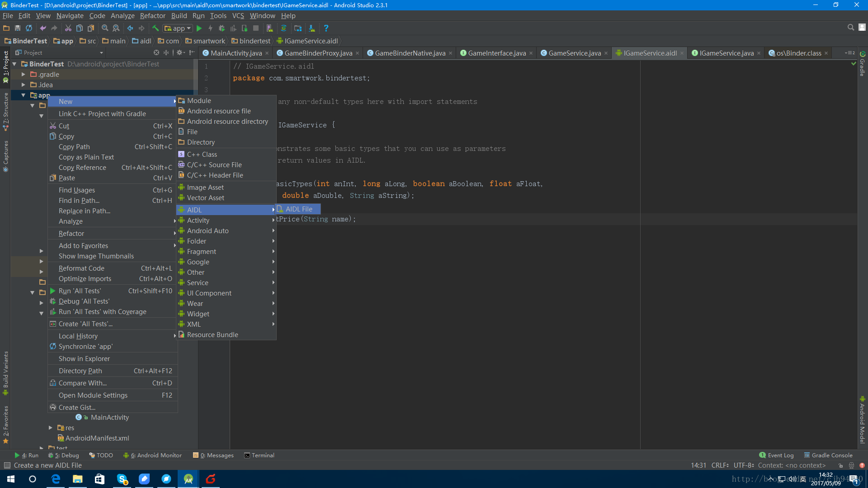Image resolution: width=868 pixels, height=488 pixels.
Task: Switch to the MainActivity.java tab
Action: pos(236,53)
